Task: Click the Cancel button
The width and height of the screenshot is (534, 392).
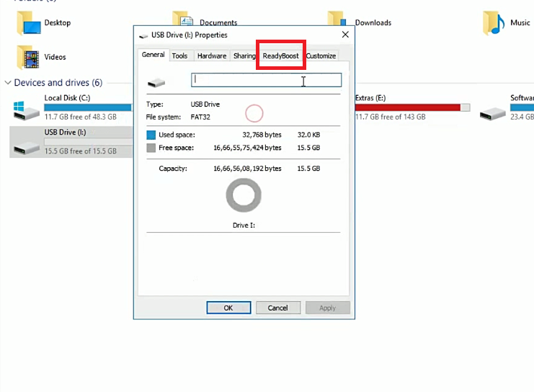Action: [278, 308]
